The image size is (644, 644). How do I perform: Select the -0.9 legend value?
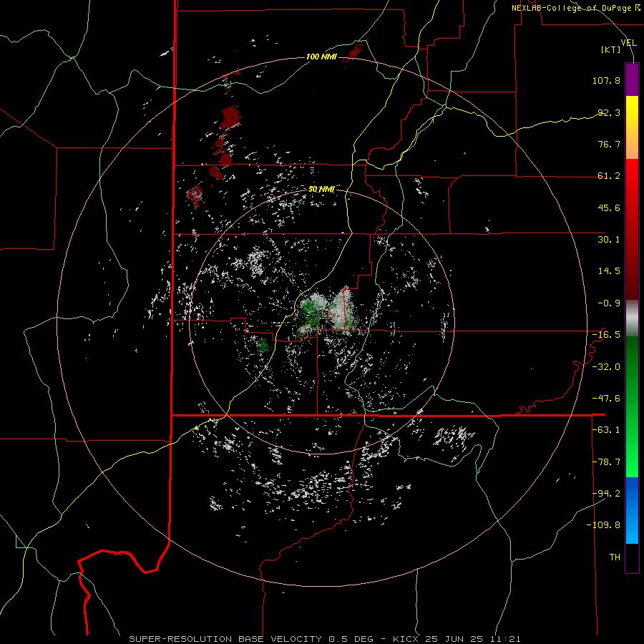609,303
